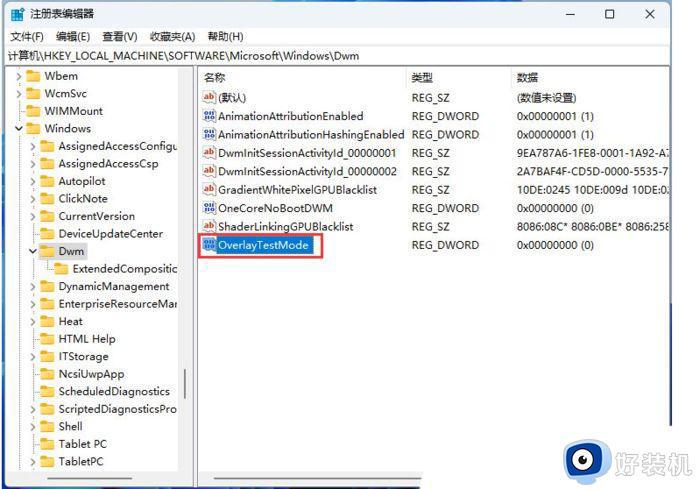Image resolution: width=700 pixels, height=489 pixels.
Task: Click the registry path address bar
Action: pos(338,56)
